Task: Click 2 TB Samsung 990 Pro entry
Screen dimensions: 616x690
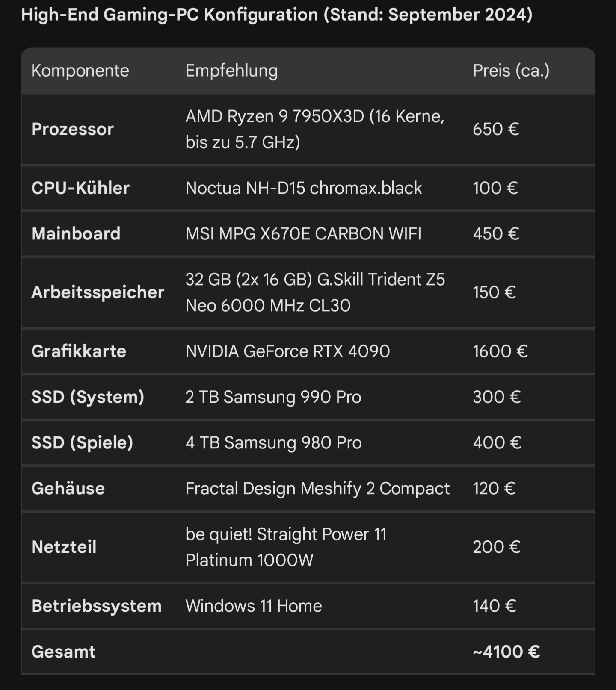Action: click(x=273, y=397)
